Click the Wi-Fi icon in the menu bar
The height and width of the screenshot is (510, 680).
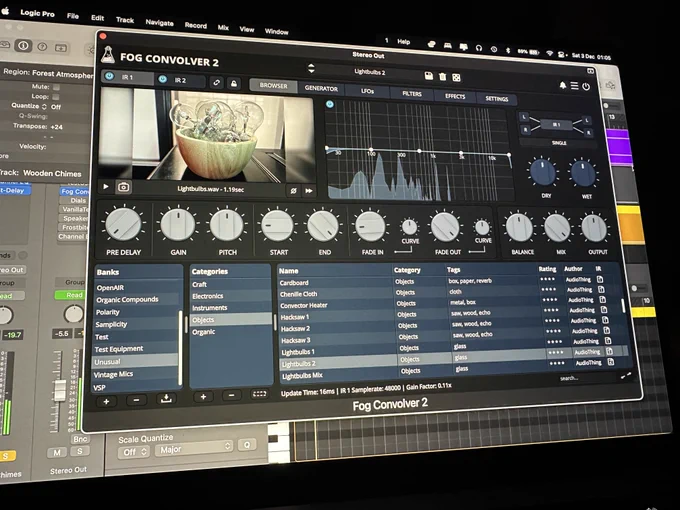point(549,53)
